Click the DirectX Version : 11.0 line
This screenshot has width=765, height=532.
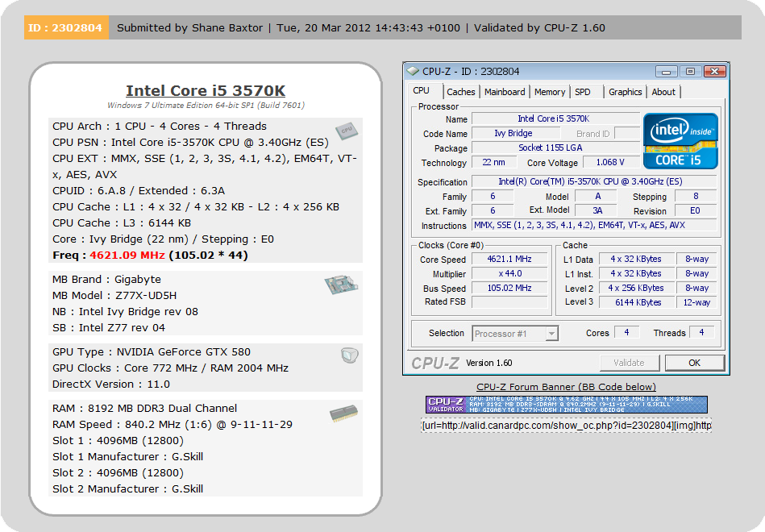pyautogui.click(x=111, y=384)
